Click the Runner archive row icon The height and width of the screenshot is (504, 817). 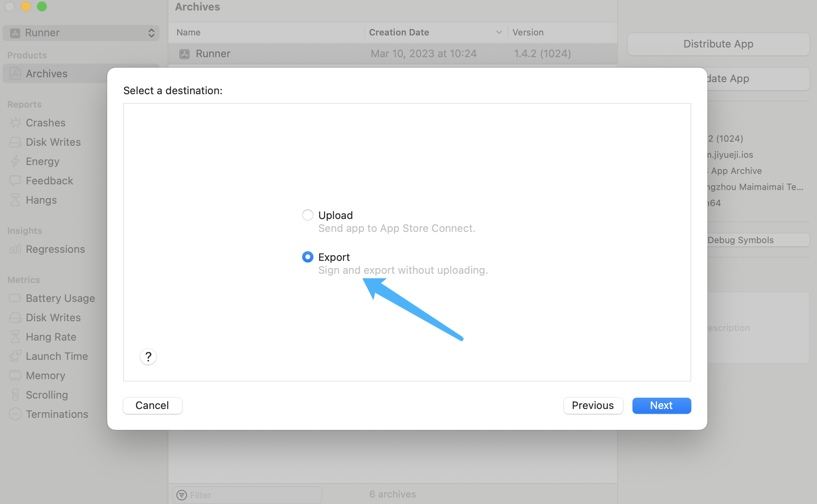[185, 54]
